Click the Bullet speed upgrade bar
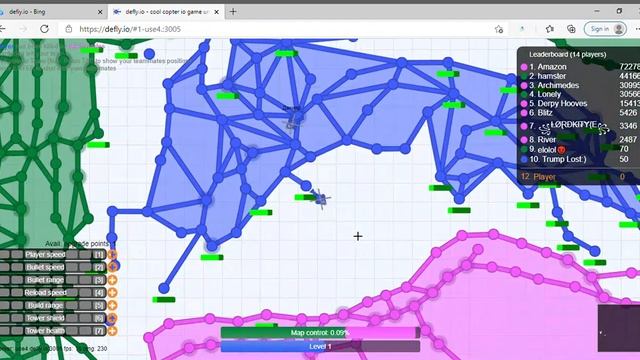This screenshot has height=360, width=640. [53, 267]
